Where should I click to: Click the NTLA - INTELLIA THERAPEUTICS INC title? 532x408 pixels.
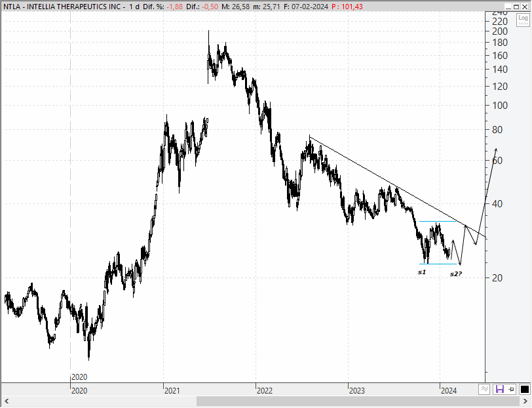tap(62, 7)
